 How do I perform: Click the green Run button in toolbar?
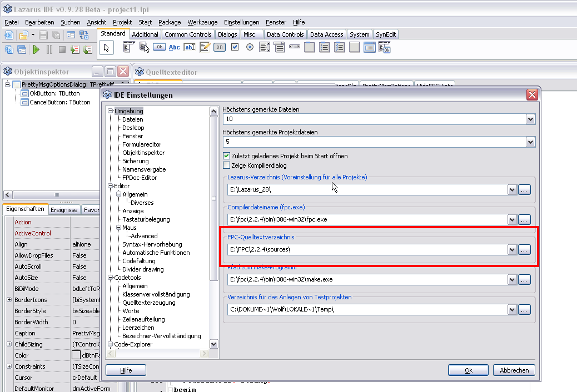click(36, 49)
